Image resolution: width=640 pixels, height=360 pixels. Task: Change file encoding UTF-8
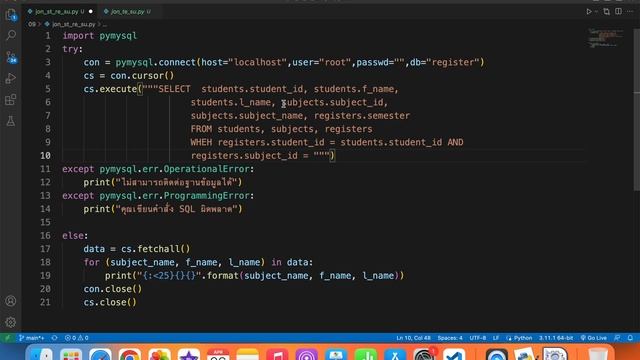point(478,338)
